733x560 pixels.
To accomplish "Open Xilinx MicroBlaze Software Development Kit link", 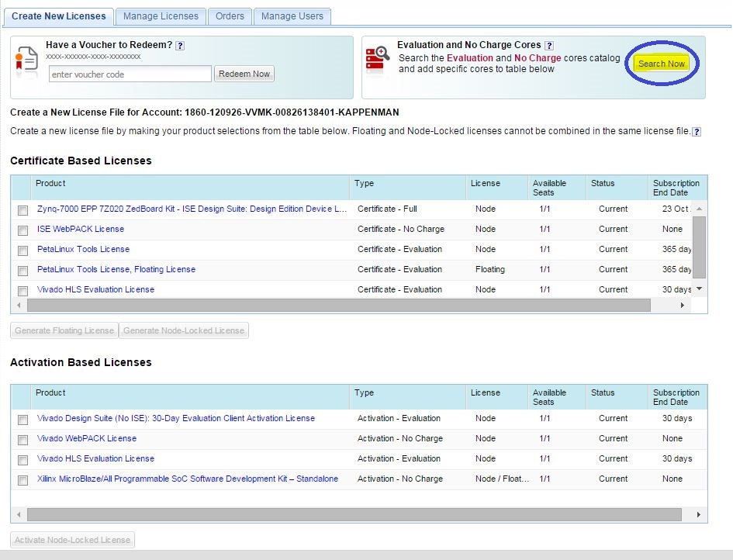I will 188,479.
